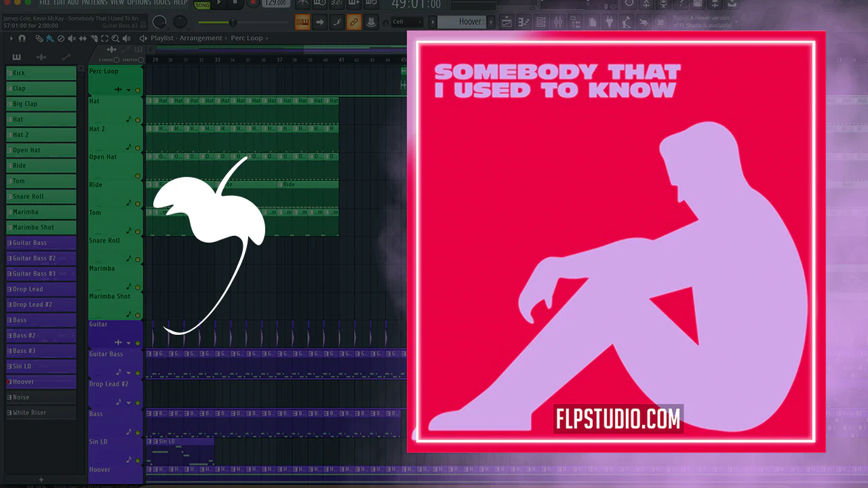Expand the Perc Loop track dropdown arrow
This screenshot has width=868, height=488.
128,89
